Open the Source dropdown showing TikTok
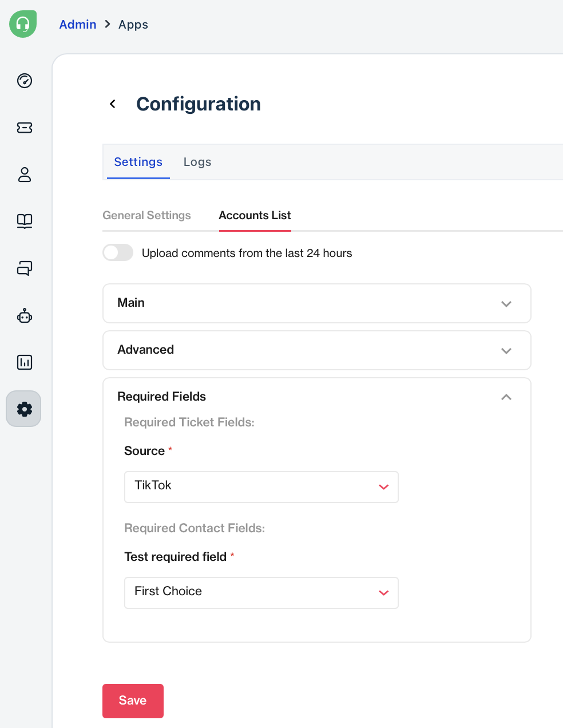 pos(261,487)
